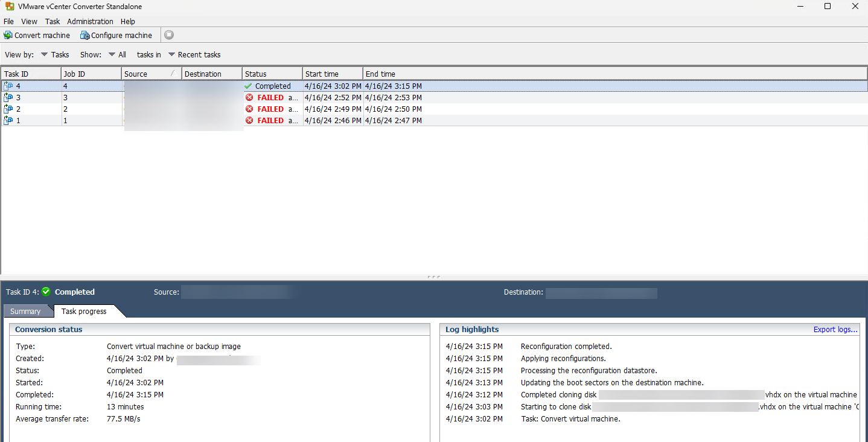This screenshot has width=868, height=442.
Task: Sort tasks by Start time column
Action: 322,74
